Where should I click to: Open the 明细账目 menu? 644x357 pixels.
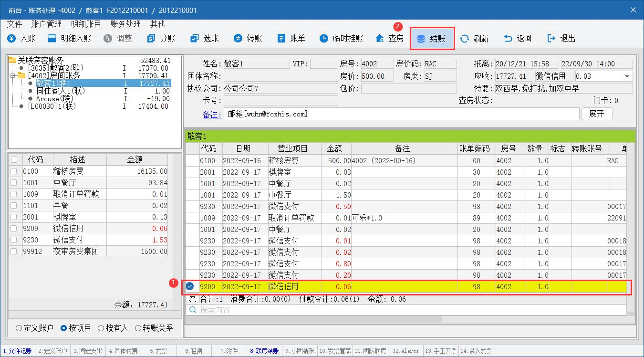[86, 24]
